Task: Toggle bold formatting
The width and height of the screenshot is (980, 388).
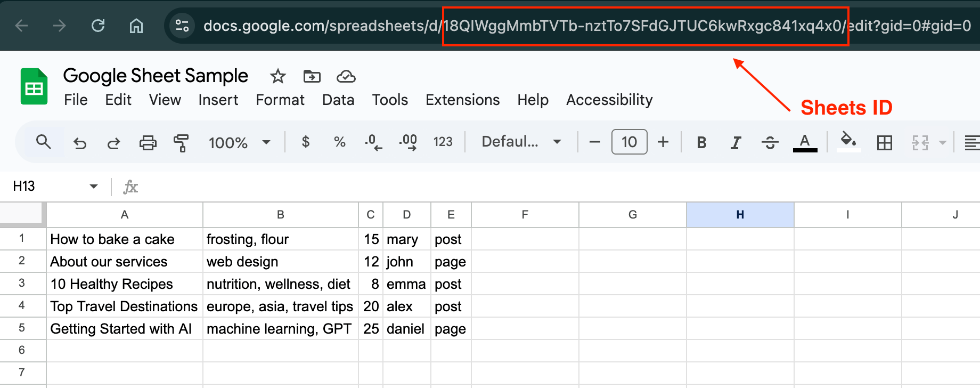Action: pos(701,142)
